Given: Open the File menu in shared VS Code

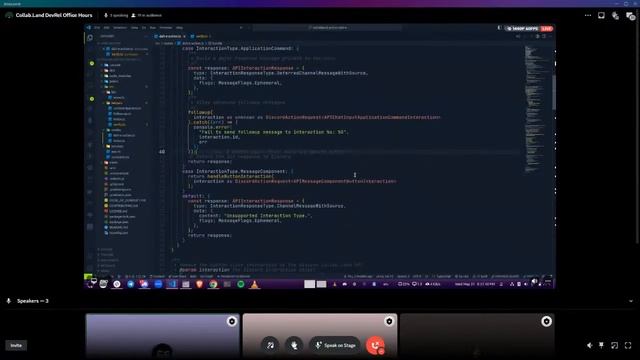Looking at the screenshot, I should pos(97,28).
